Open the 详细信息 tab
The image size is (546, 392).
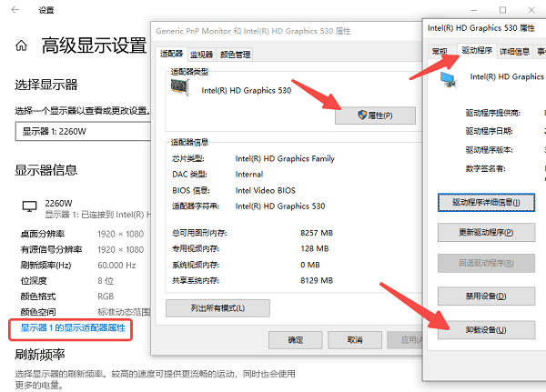click(515, 51)
